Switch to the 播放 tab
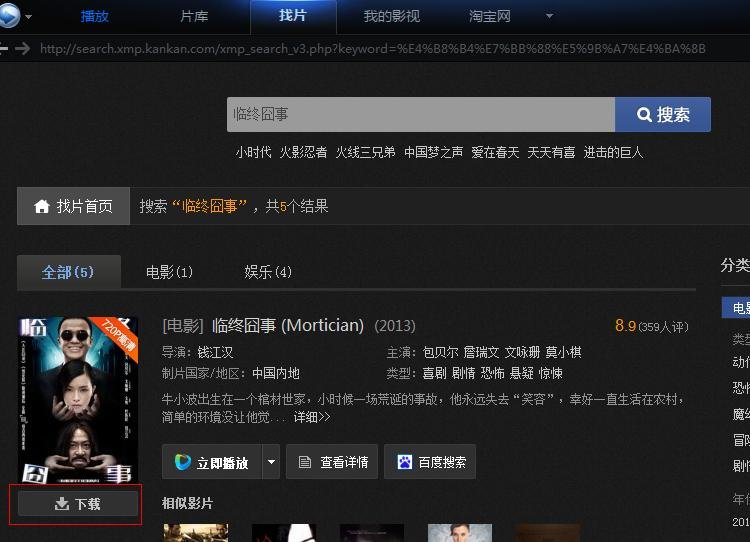Viewport: 750px width, 542px height. (95, 16)
